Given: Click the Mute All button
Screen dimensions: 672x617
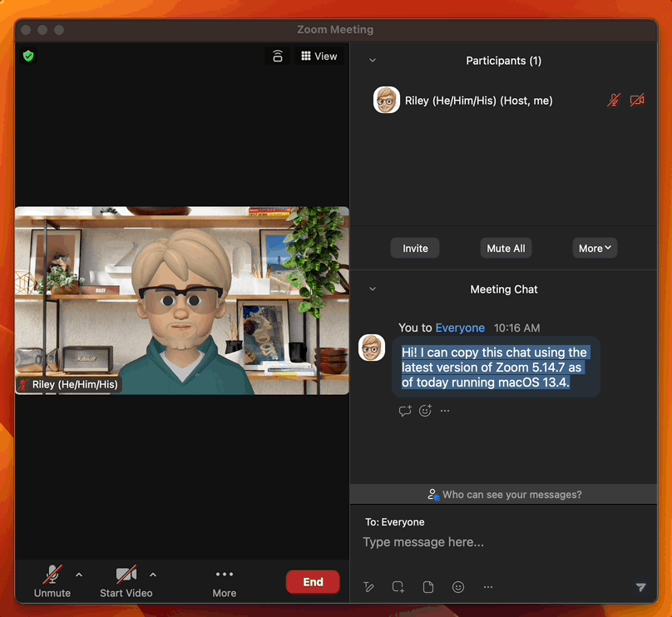Looking at the screenshot, I should [506, 248].
